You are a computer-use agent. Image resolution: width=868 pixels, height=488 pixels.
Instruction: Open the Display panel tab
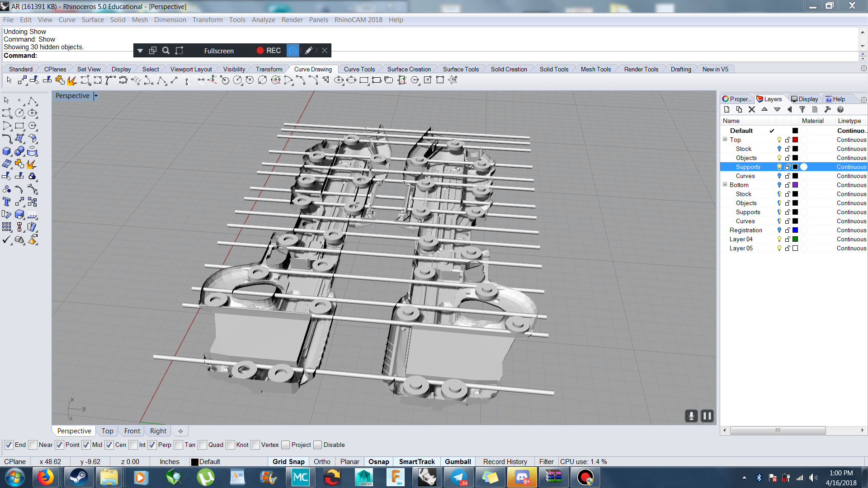805,99
